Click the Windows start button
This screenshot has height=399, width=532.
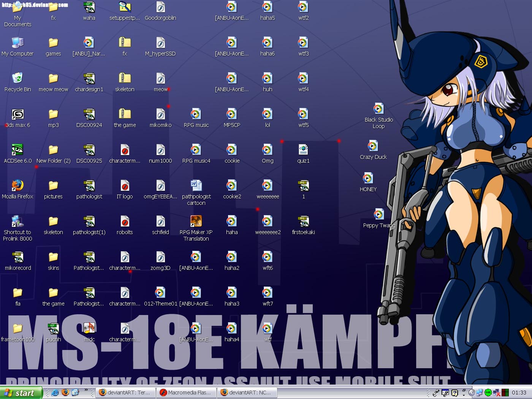[21, 393]
